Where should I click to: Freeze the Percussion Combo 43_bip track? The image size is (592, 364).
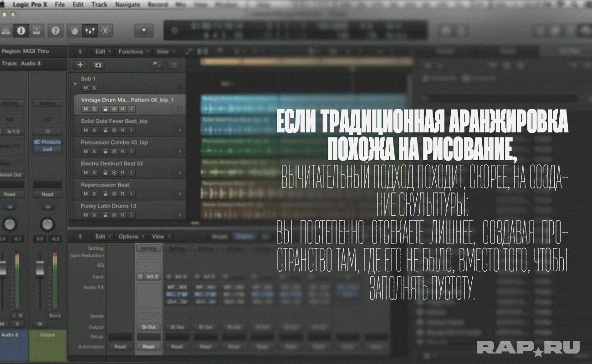114,151
